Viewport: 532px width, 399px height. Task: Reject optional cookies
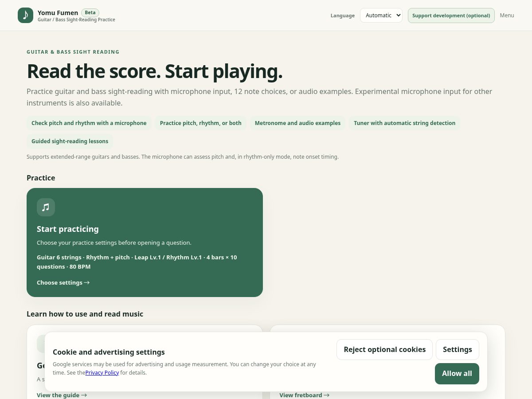pyautogui.click(x=384, y=349)
